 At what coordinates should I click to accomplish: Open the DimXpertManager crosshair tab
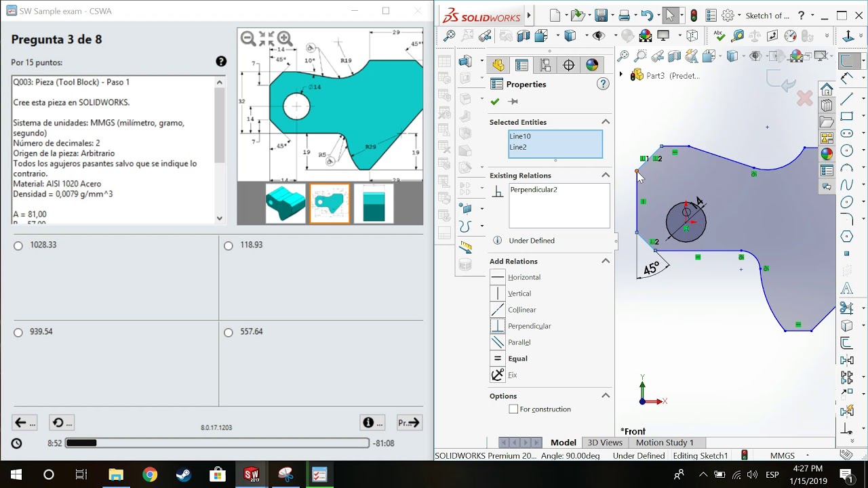point(569,65)
